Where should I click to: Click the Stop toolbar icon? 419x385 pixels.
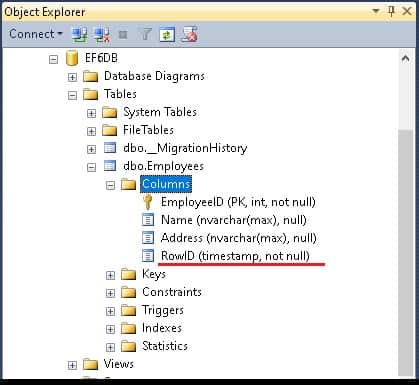(123, 34)
